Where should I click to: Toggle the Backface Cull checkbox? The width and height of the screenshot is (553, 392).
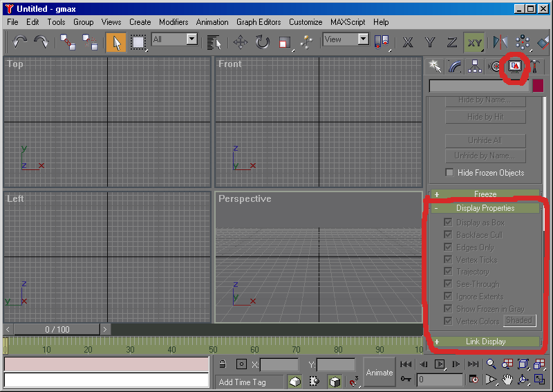tap(449, 235)
